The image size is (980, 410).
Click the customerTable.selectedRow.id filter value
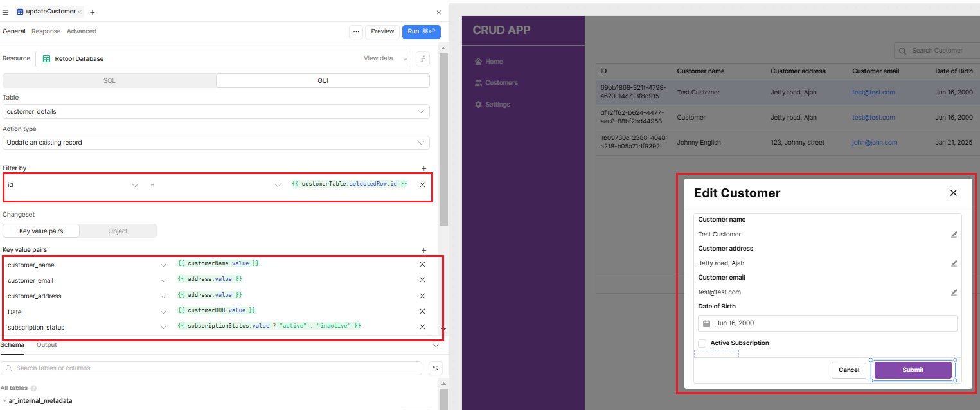pyautogui.click(x=349, y=184)
